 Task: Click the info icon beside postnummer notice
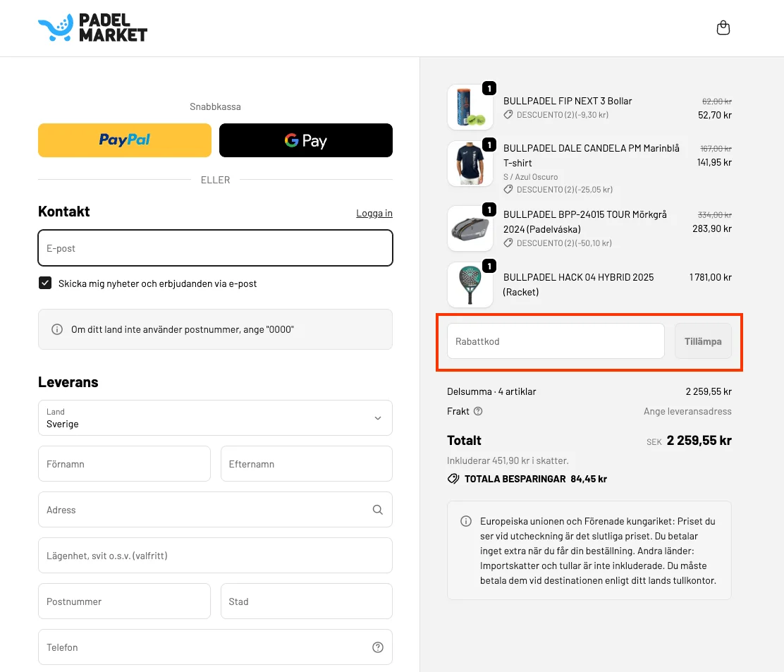click(57, 329)
